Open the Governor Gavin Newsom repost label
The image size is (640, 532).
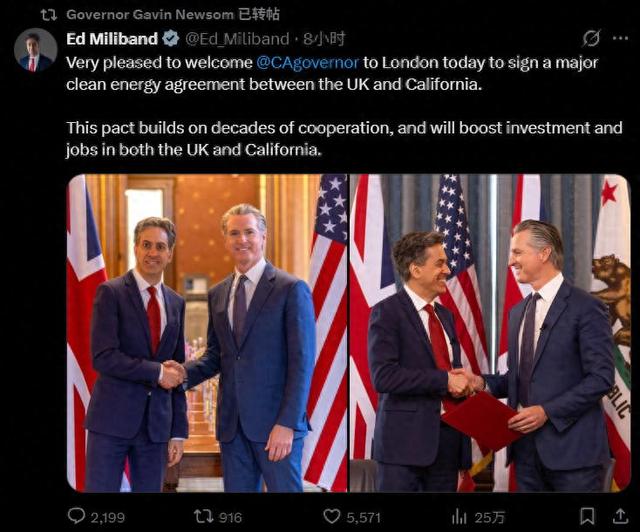[173, 14]
